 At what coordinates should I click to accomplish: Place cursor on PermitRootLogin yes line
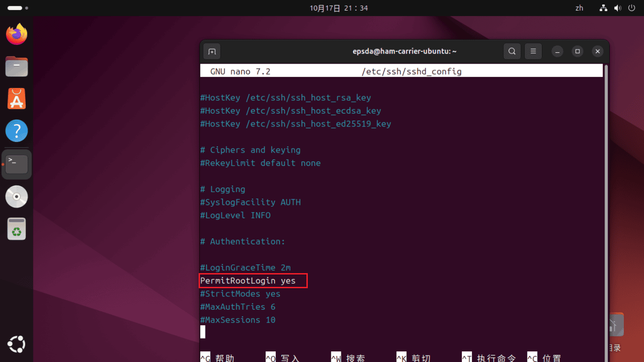click(x=248, y=280)
